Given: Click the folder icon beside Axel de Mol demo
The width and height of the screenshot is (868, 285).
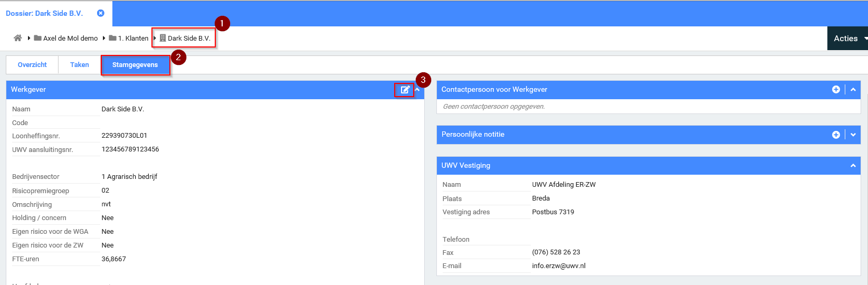Looking at the screenshot, I should click(x=38, y=38).
